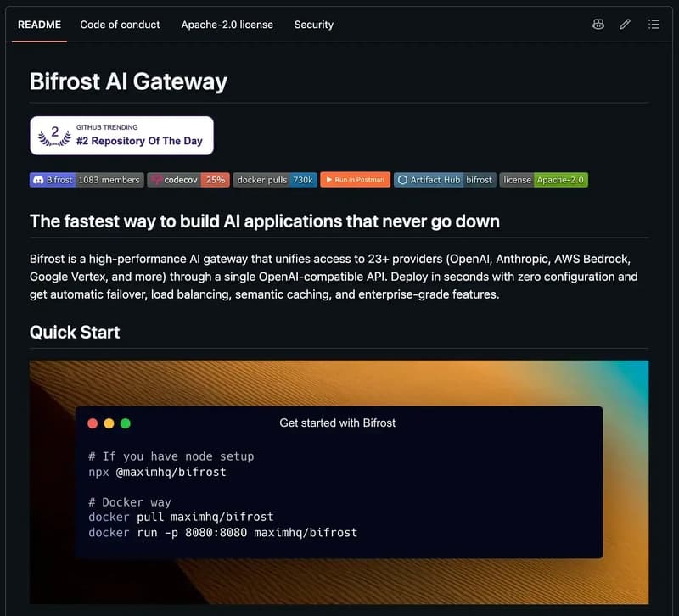Open the Artifact Hub bifrost badge
The height and width of the screenshot is (616, 679).
point(445,180)
